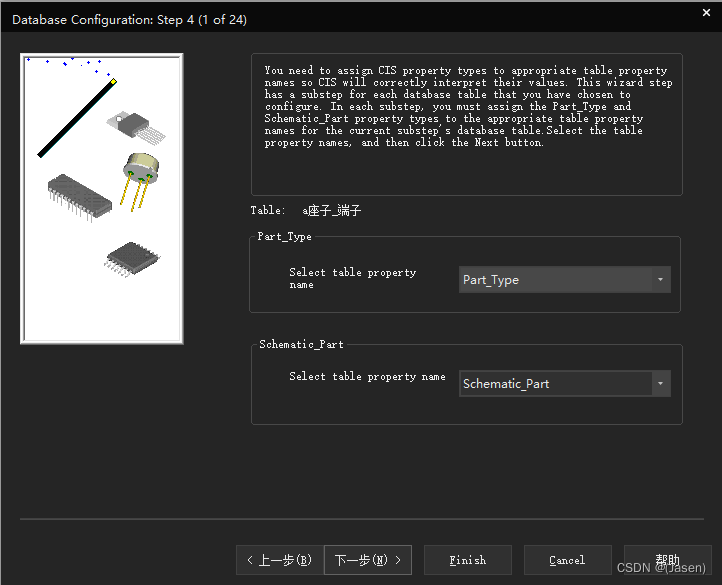Click the metal can transistor with gold leads
Viewport: 722px width, 585px height.
141,175
